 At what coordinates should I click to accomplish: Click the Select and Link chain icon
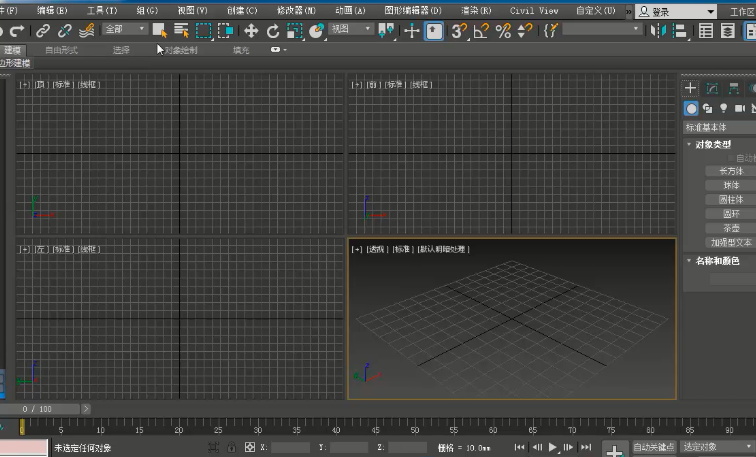coord(43,31)
